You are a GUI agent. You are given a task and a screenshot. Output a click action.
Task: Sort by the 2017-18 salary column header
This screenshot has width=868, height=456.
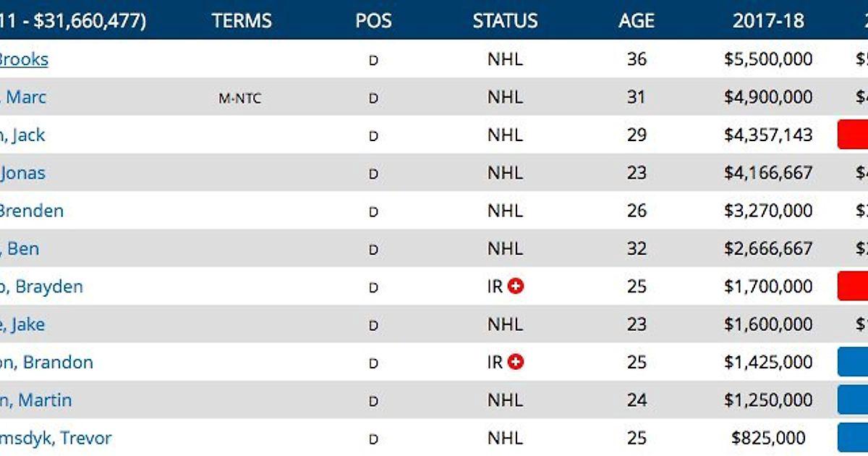point(768,20)
